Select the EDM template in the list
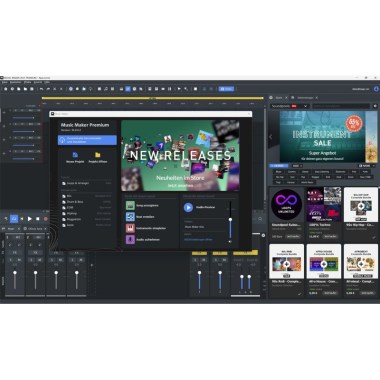380x380 pixels. (x=87, y=207)
